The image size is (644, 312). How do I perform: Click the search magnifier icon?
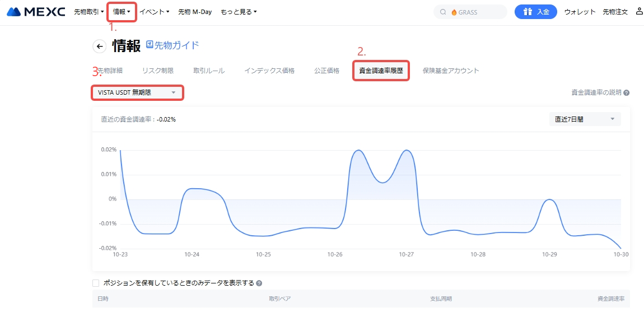[443, 12]
